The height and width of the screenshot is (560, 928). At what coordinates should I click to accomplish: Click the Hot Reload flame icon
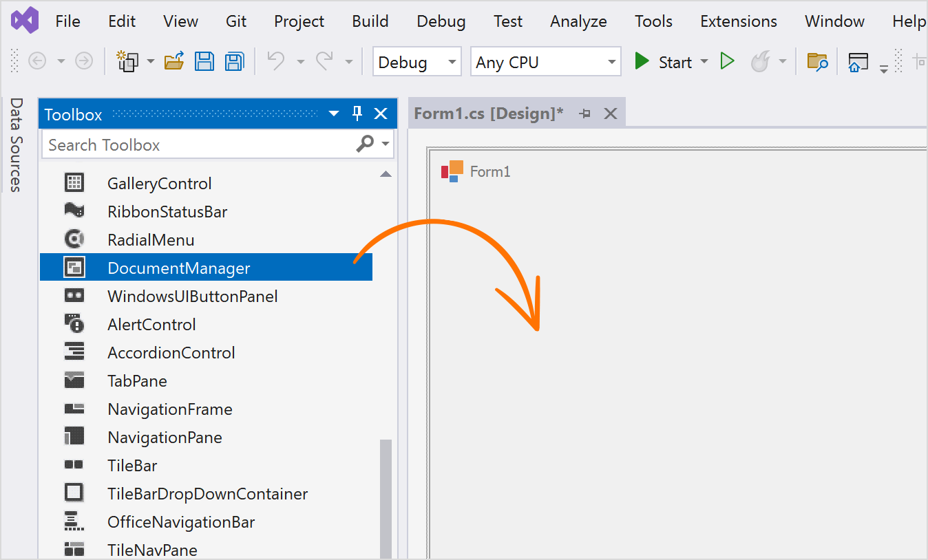click(x=760, y=62)
